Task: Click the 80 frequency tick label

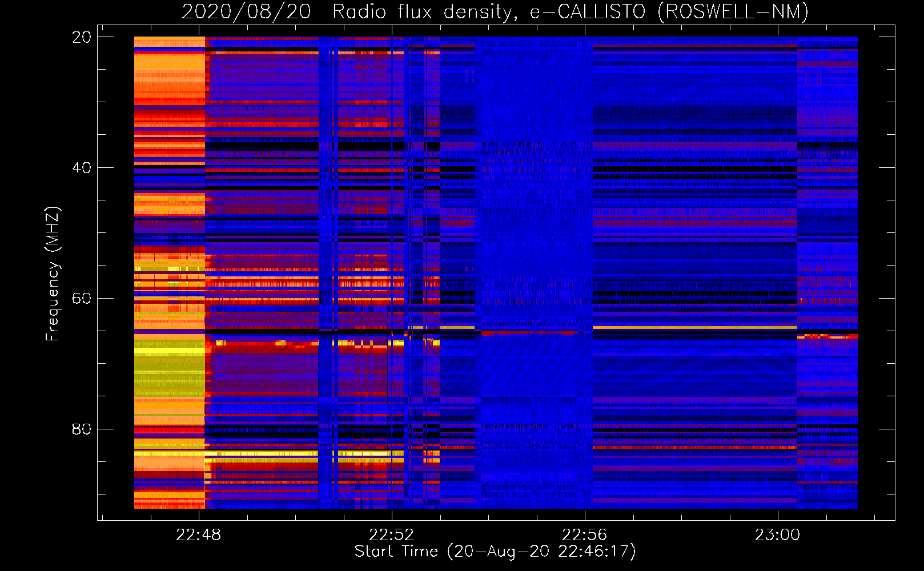Action: click(81, 429)
